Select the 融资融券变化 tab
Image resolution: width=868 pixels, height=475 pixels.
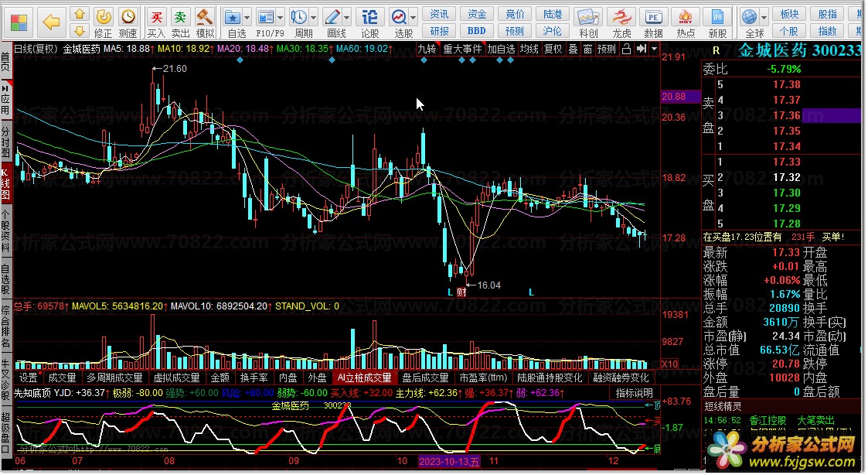(621, 378)
